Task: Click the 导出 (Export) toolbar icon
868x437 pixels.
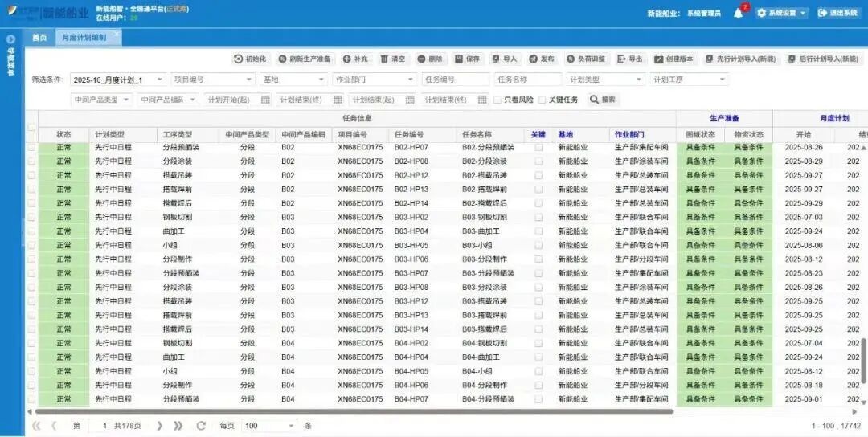Action: coord(629,59)
